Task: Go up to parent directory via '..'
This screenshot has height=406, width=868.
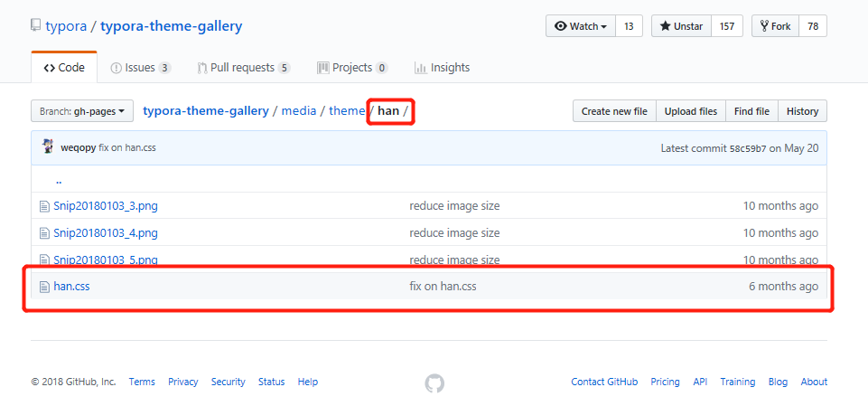Action: [59, 180]
